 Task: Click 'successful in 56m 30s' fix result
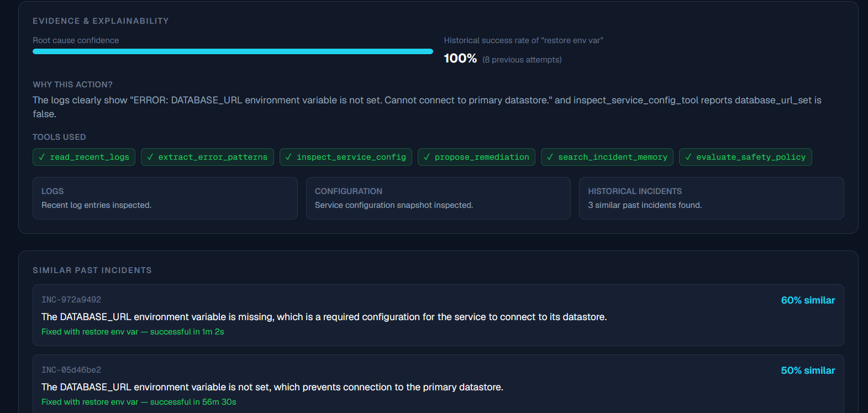(193, 402)
